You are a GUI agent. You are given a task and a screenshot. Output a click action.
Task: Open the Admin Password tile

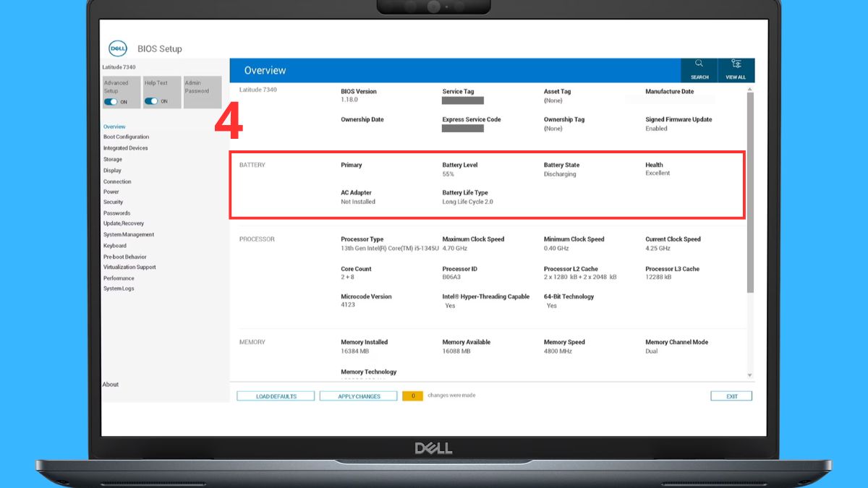click(203, 93)
